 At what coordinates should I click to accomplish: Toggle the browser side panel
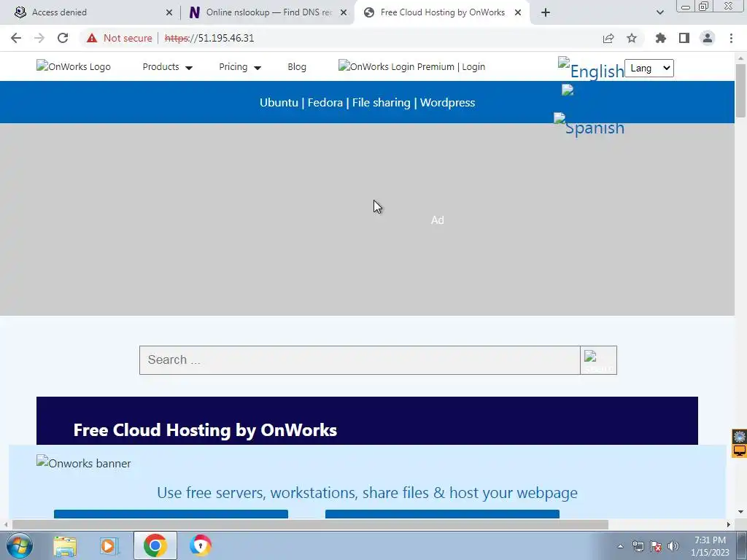684,38
